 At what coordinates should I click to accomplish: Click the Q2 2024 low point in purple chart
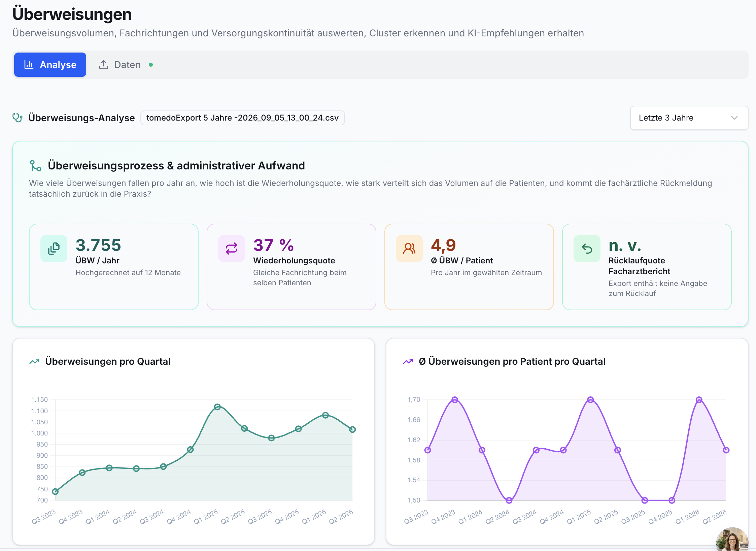point(509,500)
